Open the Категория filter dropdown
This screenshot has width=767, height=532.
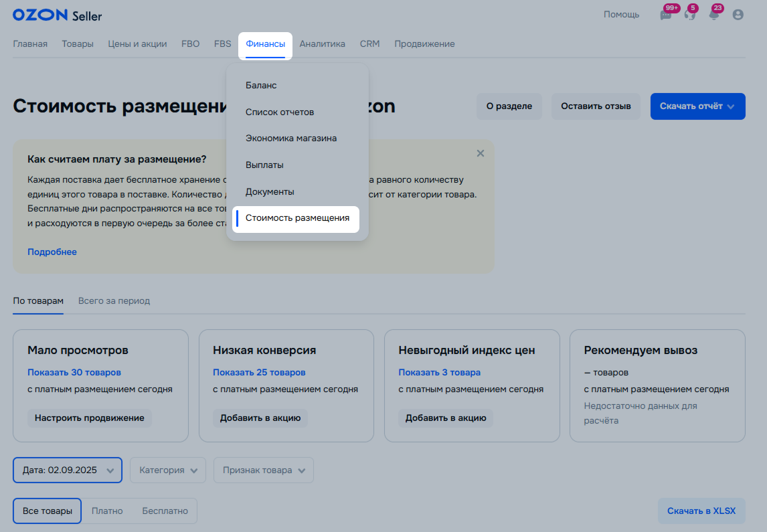tap(168, 470)
